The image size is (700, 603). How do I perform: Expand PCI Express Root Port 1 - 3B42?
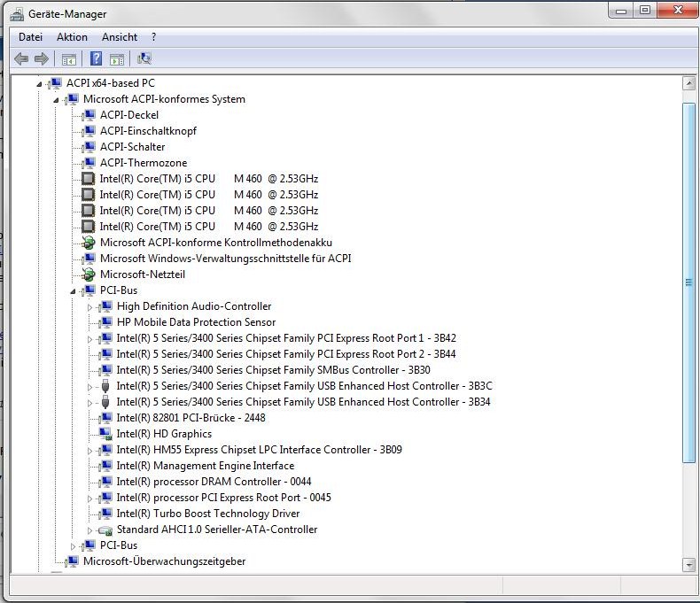tap(89, 339)
